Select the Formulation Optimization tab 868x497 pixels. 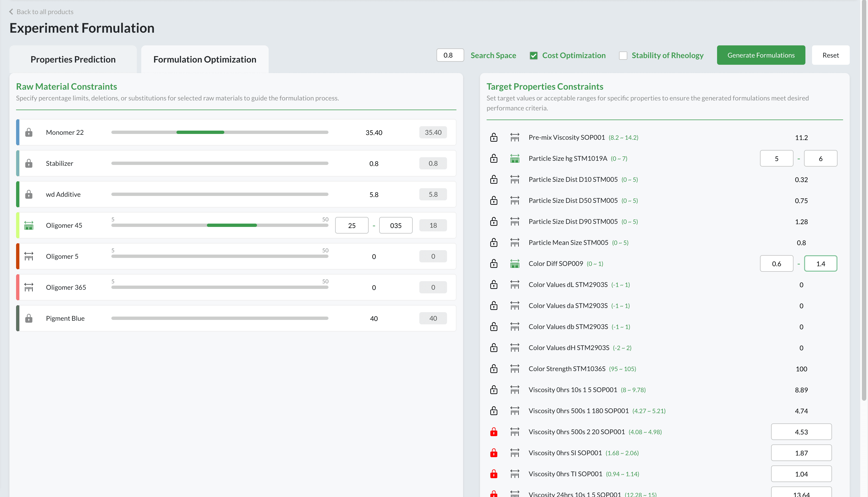point(205,59)
